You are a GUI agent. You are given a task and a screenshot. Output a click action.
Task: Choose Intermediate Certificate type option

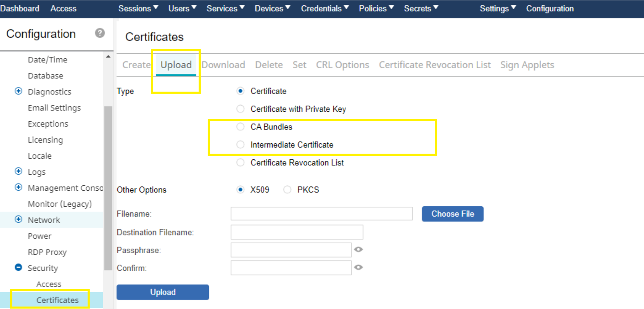(x=241, y=145)
